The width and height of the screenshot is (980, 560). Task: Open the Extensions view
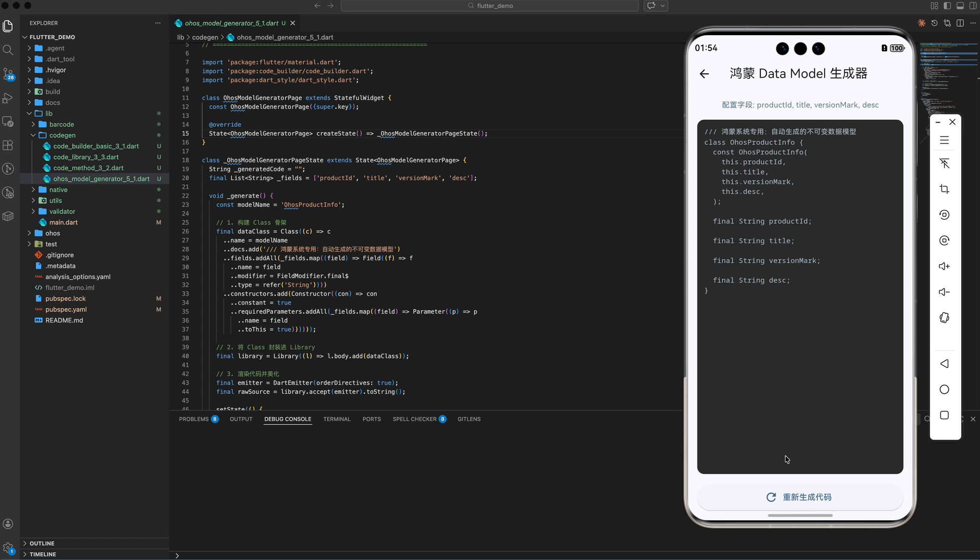8,145
